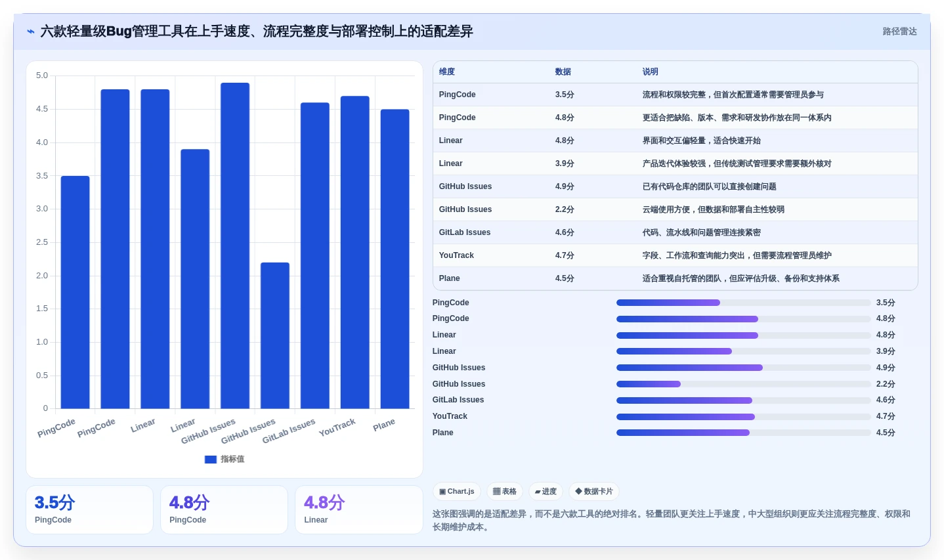Click GitLab Issues label in progress list
944x560 pixels.
[458, 400]
